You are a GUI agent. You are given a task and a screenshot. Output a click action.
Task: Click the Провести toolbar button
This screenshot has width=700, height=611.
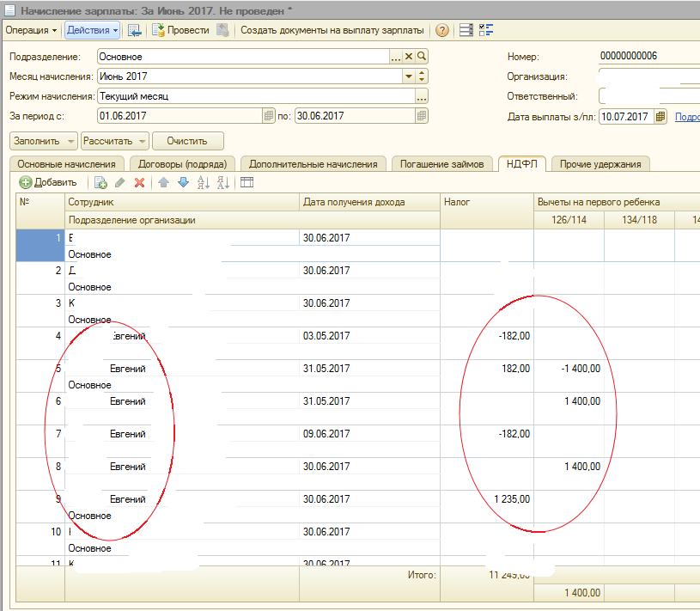pos(180,30)
